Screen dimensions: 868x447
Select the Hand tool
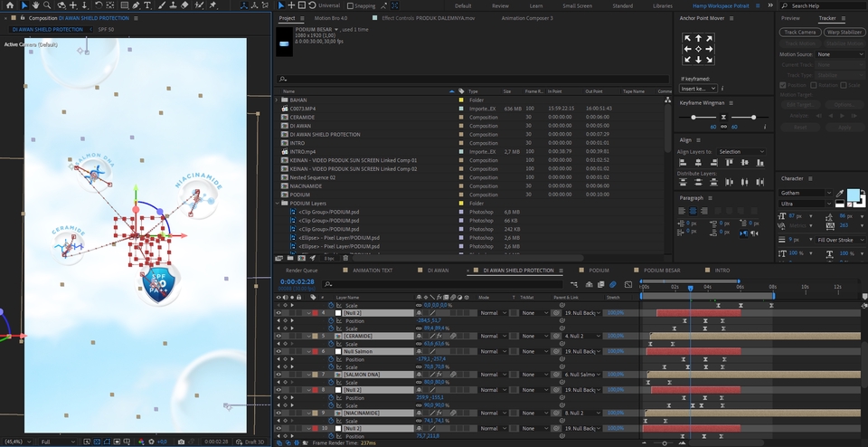[36, 5]
